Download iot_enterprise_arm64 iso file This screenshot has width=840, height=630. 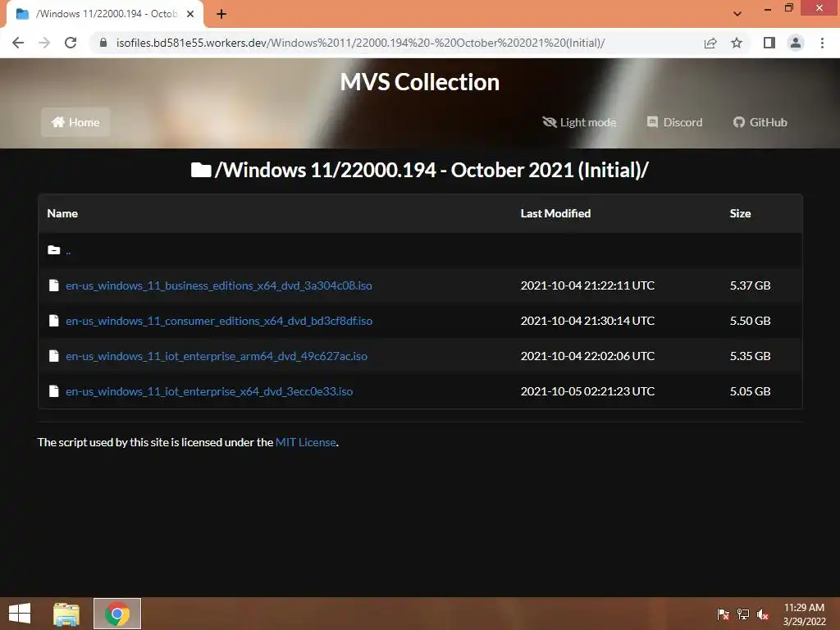pyautogui.click(x=217, y=356)
